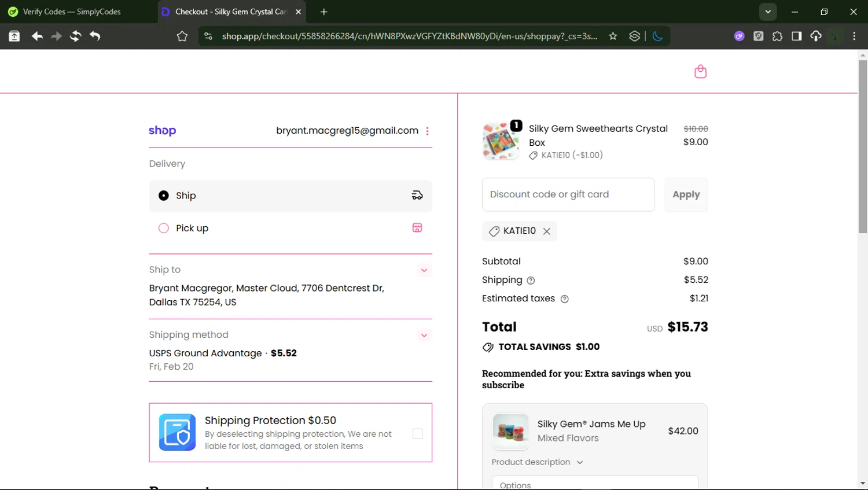Select the Checkout Silky Gem tab
Viewport: 868px width, 490px height.
click(x=231, y=12)
